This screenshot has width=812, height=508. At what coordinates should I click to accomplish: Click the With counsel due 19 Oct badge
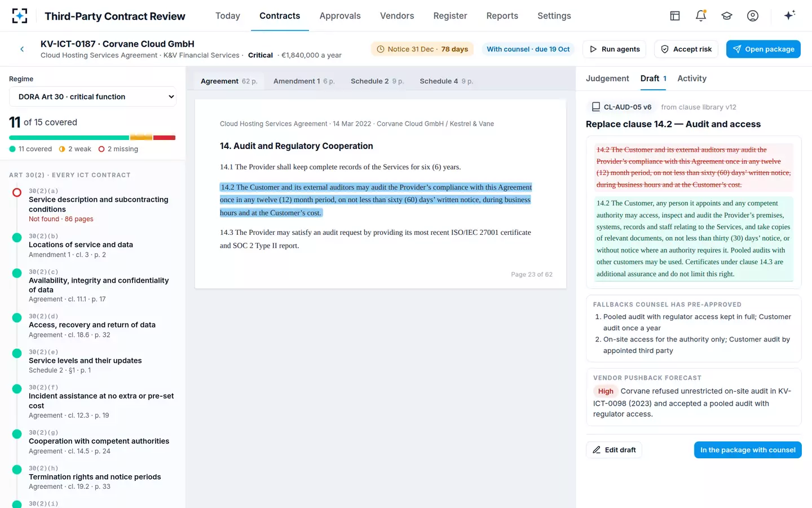pos(528,49)
